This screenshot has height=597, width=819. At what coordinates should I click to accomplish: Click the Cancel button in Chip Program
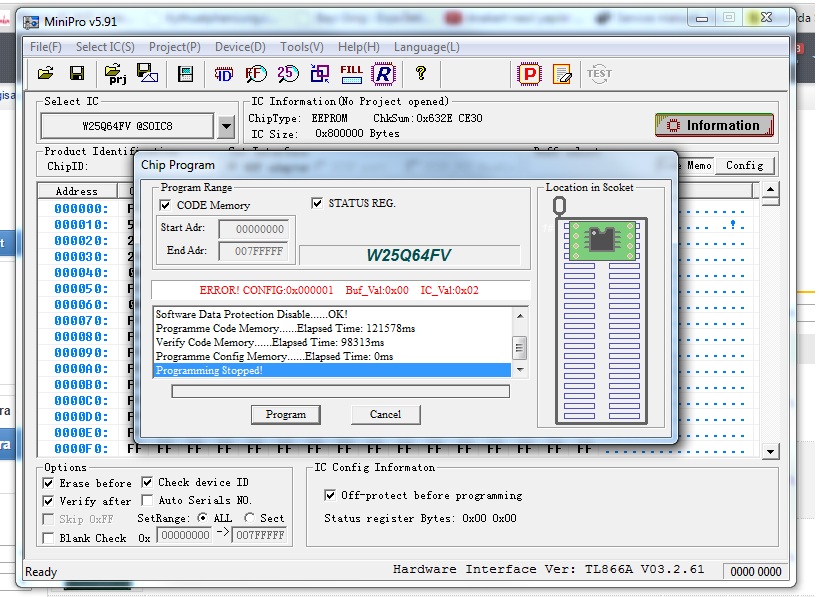click(385, 414)
